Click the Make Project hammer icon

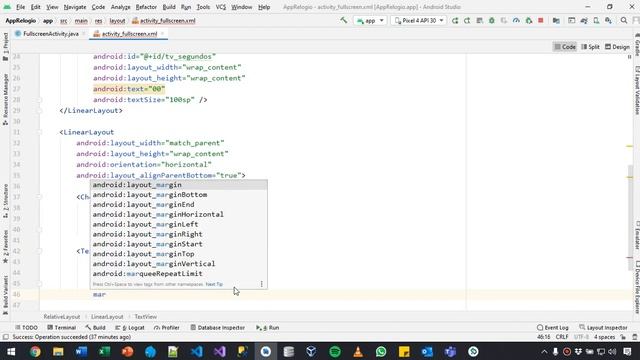pyautogui.click(x=344, y=20)
